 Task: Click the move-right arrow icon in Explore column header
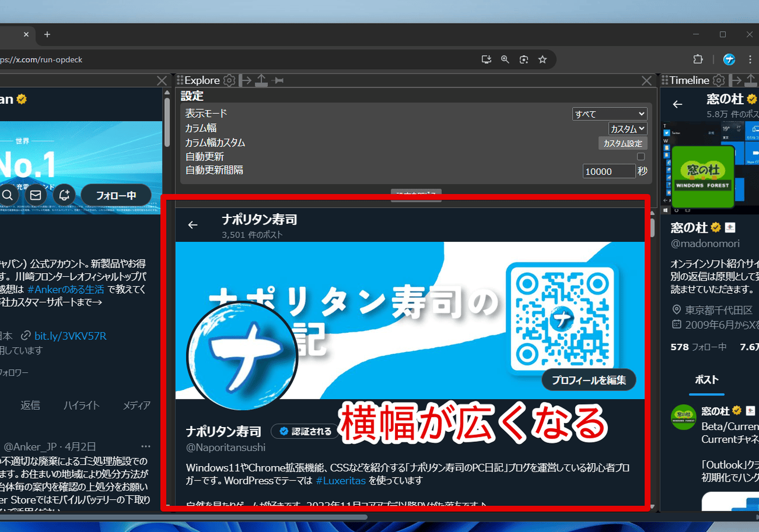(245, 81)
